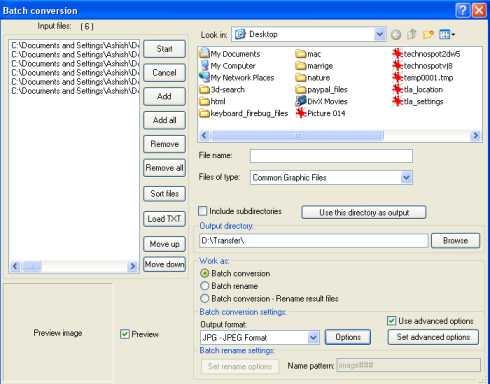Click file browser horizontal scrollbar thumb

tap(297, 136)
